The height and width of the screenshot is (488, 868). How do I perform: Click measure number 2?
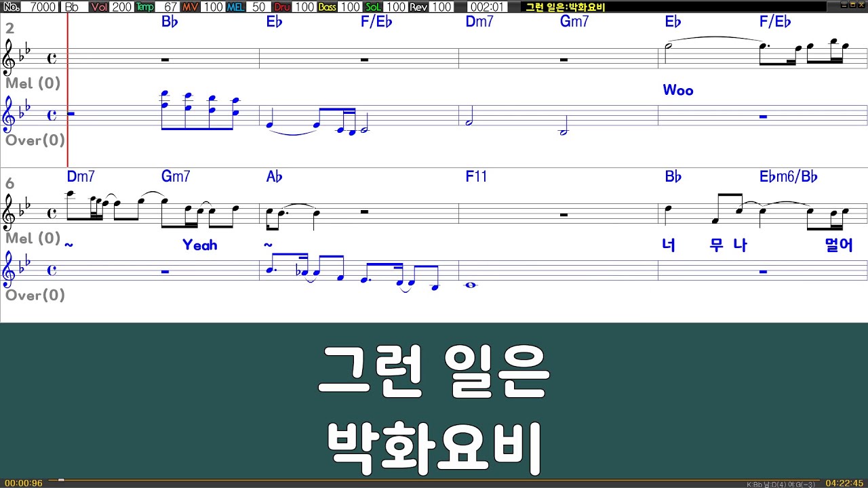[9, 28]
